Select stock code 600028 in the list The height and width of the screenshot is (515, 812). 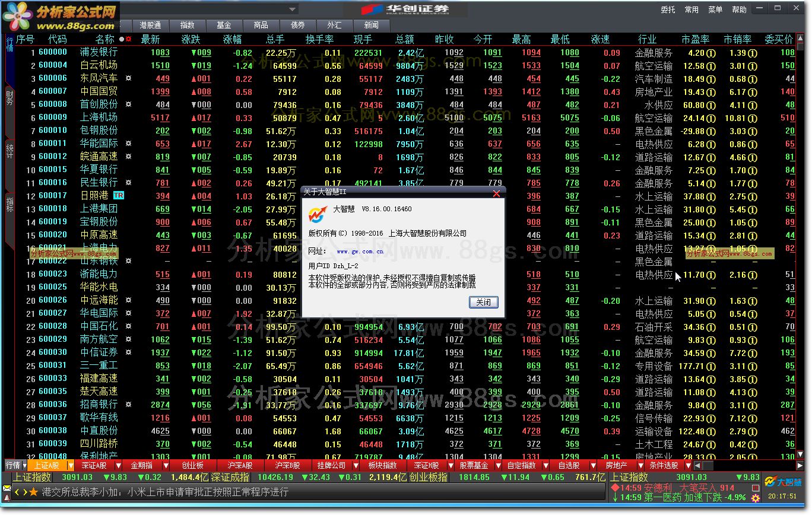(x=53, y=326)
